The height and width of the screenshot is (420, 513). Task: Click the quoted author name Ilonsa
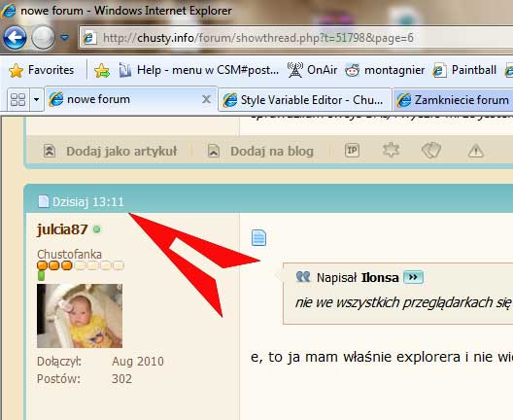pos(380,278)
